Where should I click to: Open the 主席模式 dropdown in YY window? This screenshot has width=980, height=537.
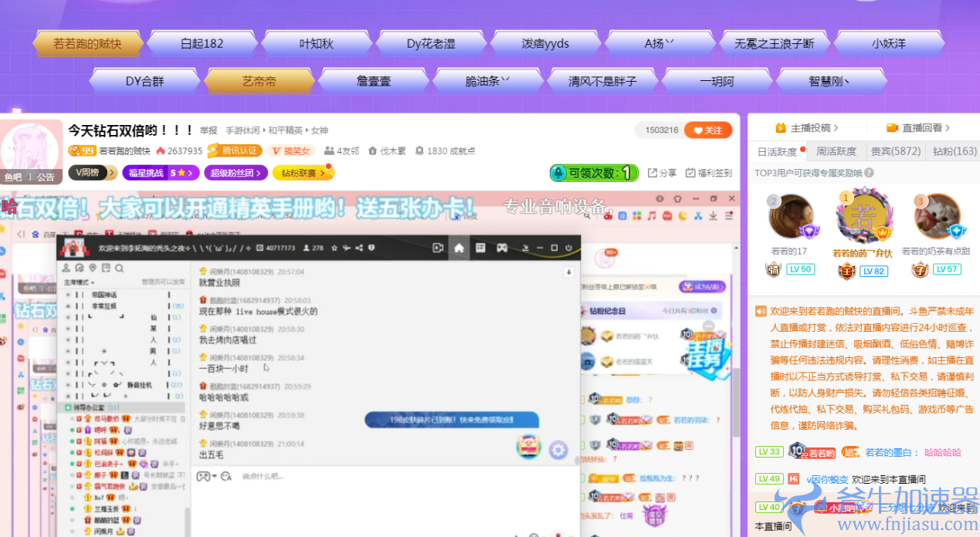coord(78,282)
